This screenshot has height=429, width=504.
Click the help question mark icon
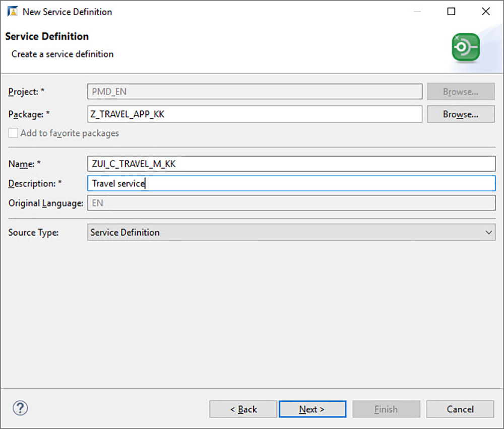[20, 408]
